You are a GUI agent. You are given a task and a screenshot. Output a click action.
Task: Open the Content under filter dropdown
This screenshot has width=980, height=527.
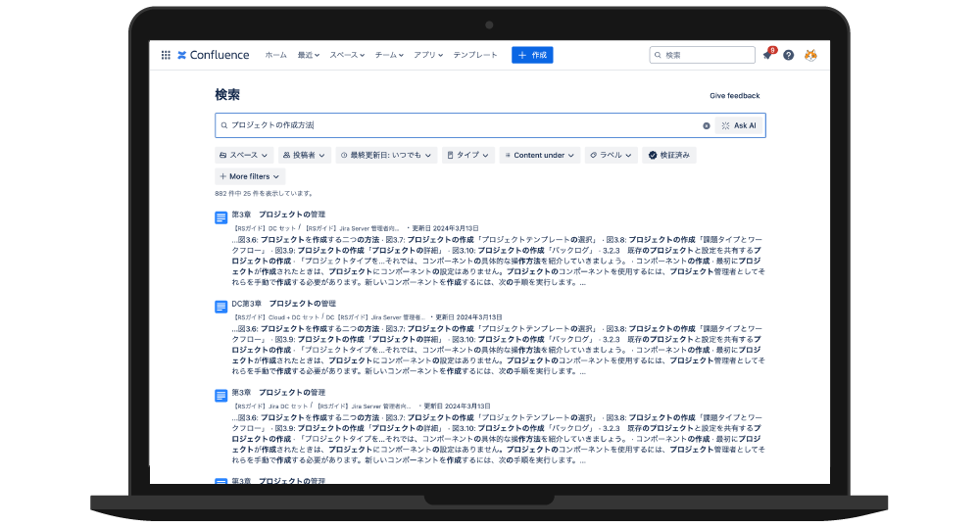(539, 155)
